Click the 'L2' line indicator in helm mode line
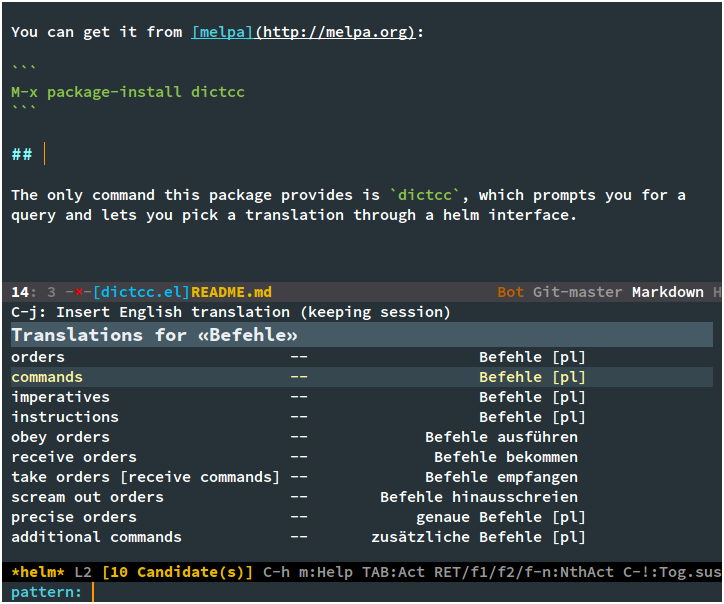Image resolution: width=724 pixels, height=604 pixels. [83, 572]
